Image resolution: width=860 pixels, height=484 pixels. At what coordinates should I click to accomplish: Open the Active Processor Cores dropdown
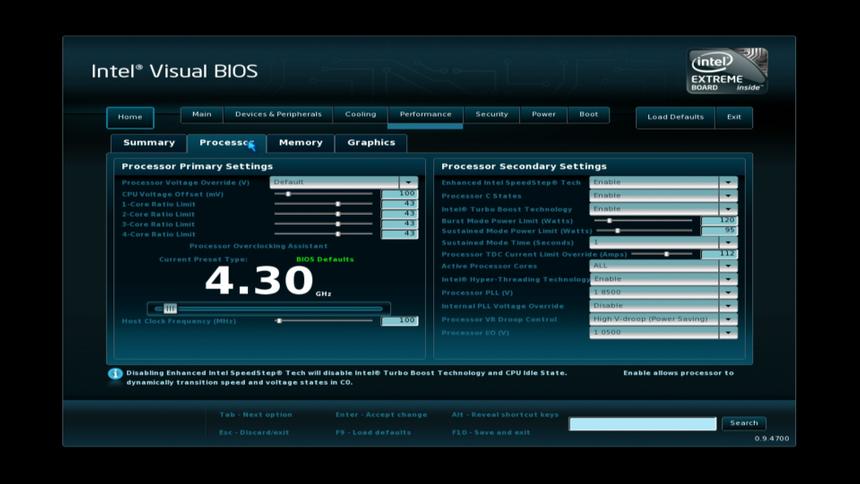728,266
